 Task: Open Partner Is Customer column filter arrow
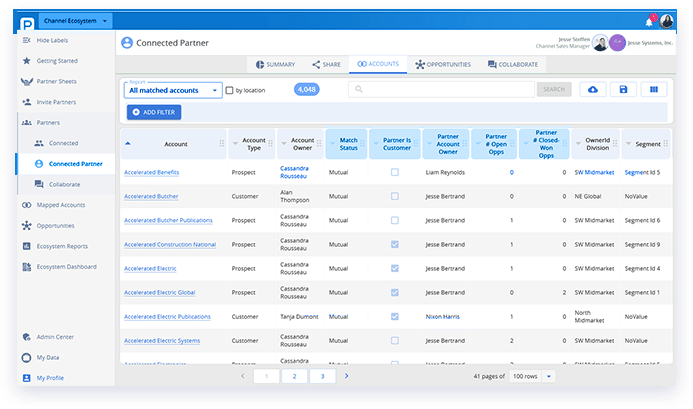[x=376, y=144]
